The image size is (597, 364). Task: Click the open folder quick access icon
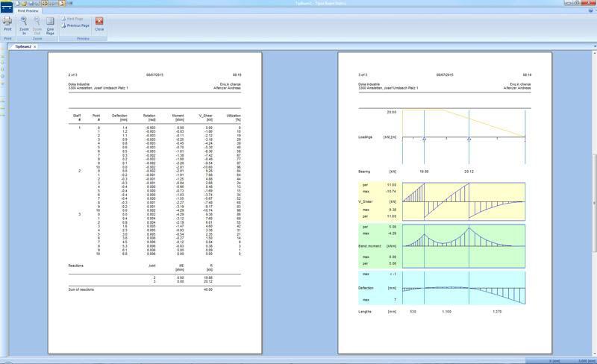24,4
